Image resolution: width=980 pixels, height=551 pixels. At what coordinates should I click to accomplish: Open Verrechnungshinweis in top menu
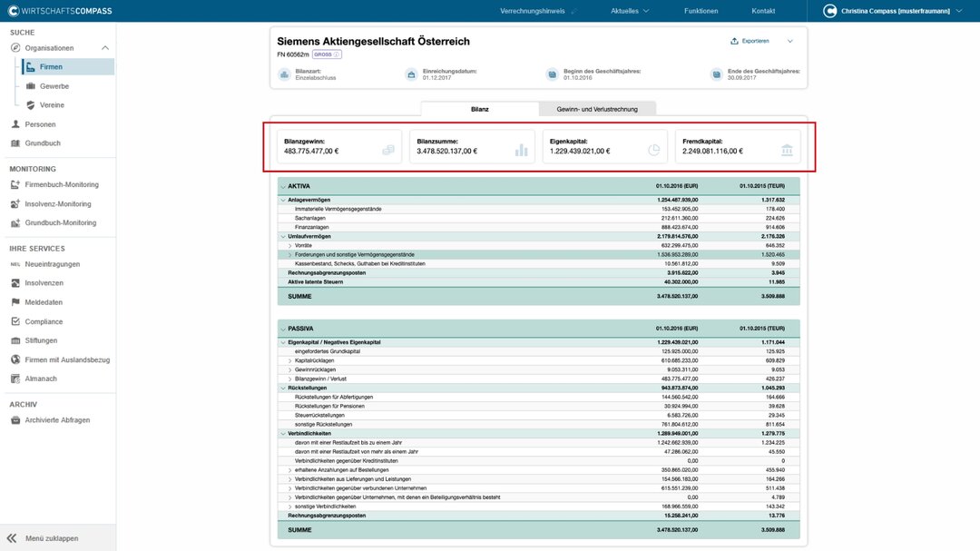pyautogui.click(x=533, y=11)
